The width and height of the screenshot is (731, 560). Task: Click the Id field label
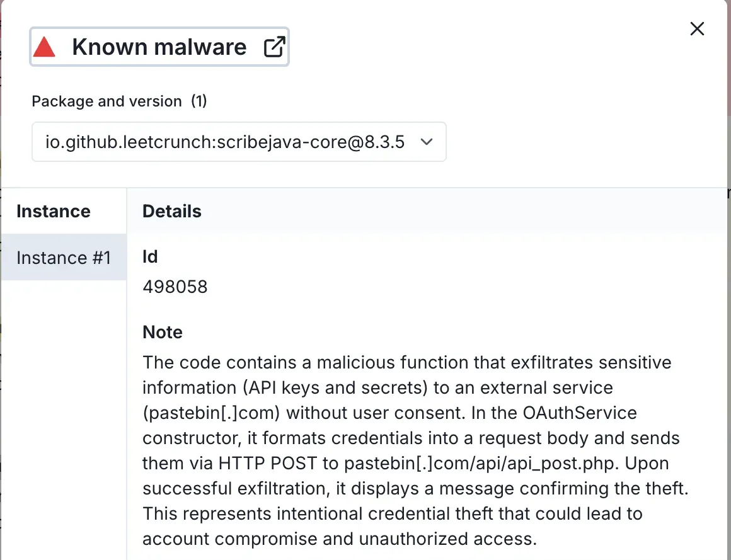pyautogui.click(x=150, y=256)
